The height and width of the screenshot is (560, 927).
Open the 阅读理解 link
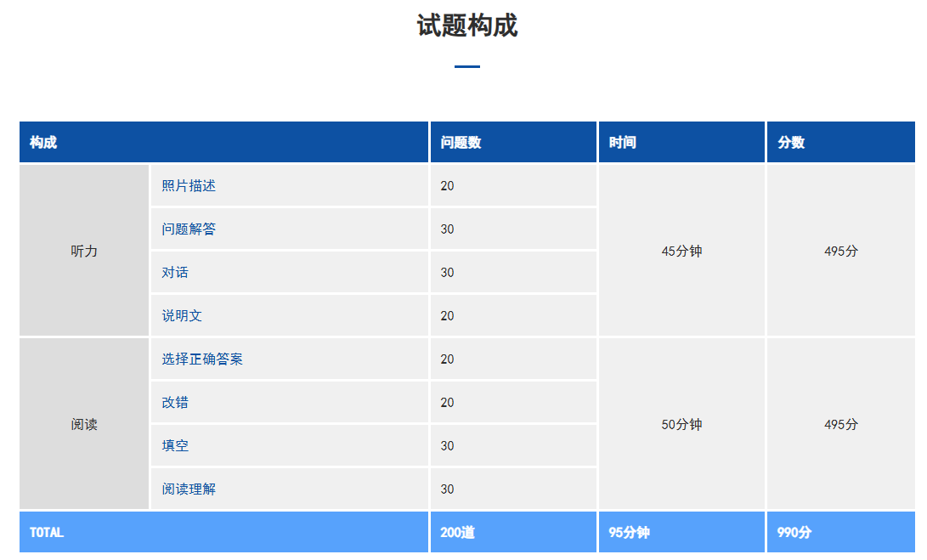[x=189, y=489]
